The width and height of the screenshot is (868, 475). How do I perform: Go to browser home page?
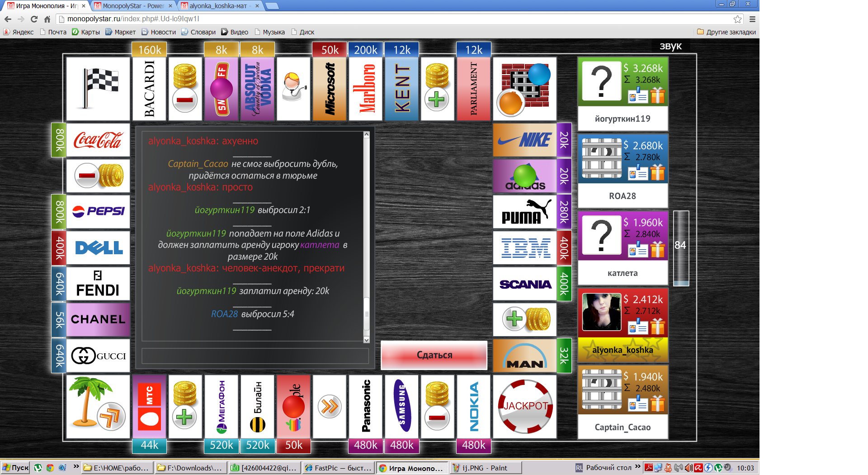click(x=47, y=19)
